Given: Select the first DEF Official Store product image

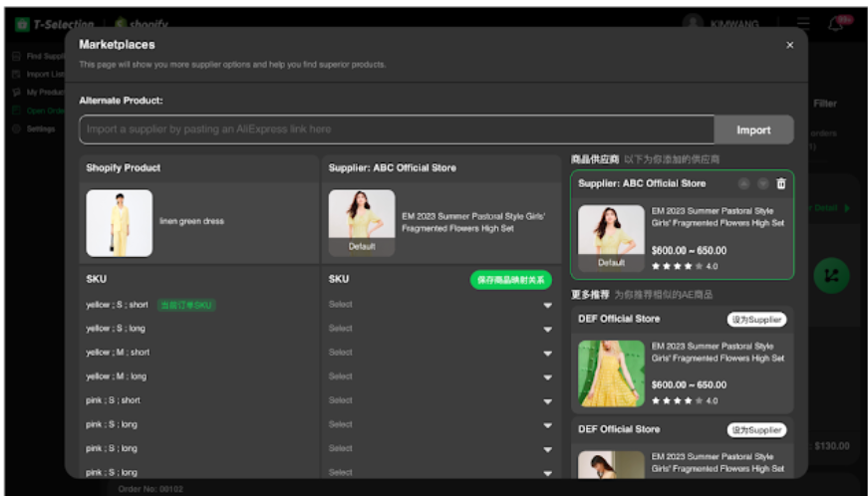Looking at the screenshot, I should click(x=611, y=372).
